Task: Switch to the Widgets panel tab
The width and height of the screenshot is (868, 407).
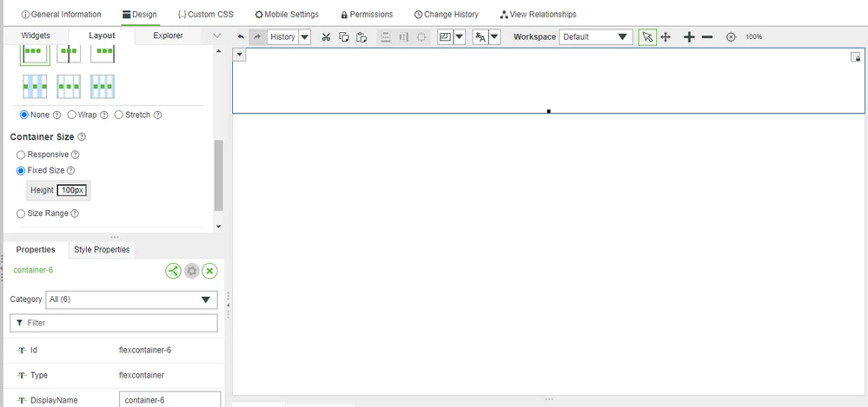Action: [x=36, y=36]
